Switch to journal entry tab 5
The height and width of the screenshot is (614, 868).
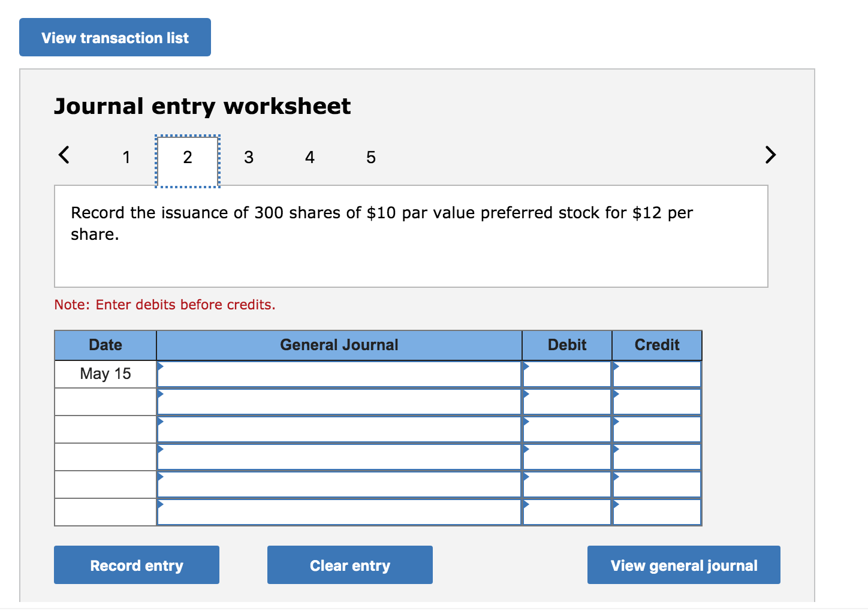click(371, 157)
